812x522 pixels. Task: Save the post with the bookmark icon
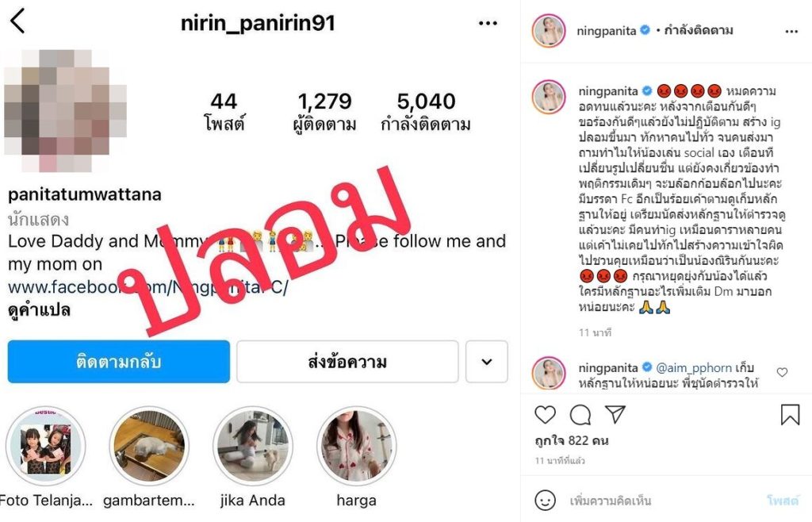pyautogui.click(x=790, y=414)
